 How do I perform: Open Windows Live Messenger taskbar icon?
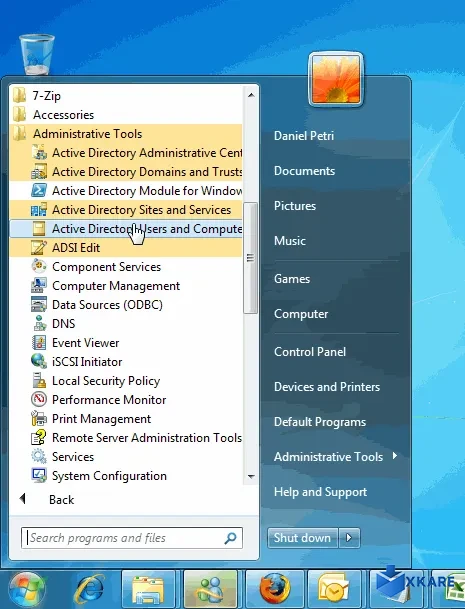point(210,590)
